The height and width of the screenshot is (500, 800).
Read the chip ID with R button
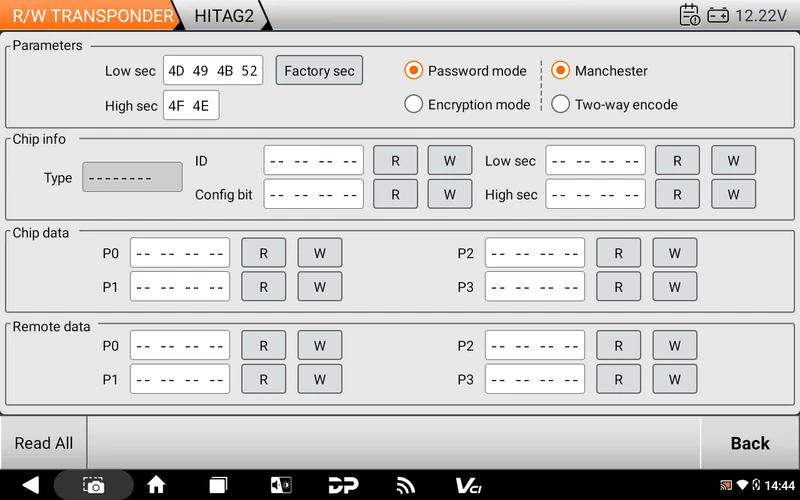coord(395,161)
